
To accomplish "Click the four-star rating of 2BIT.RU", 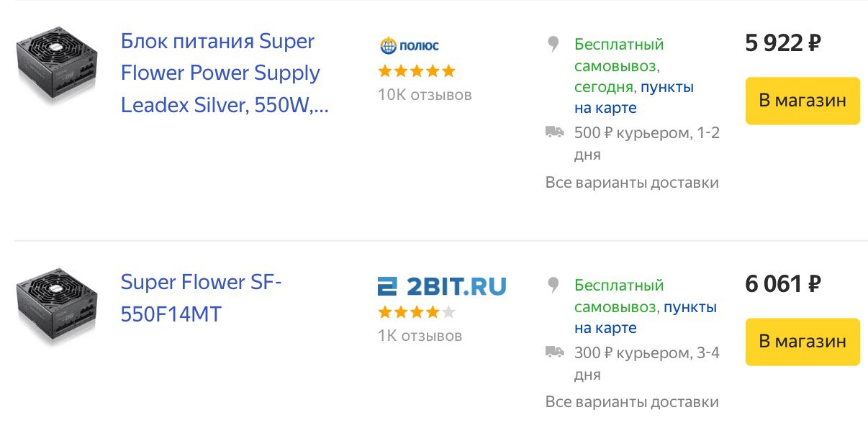I will click(x=417, y=312).
